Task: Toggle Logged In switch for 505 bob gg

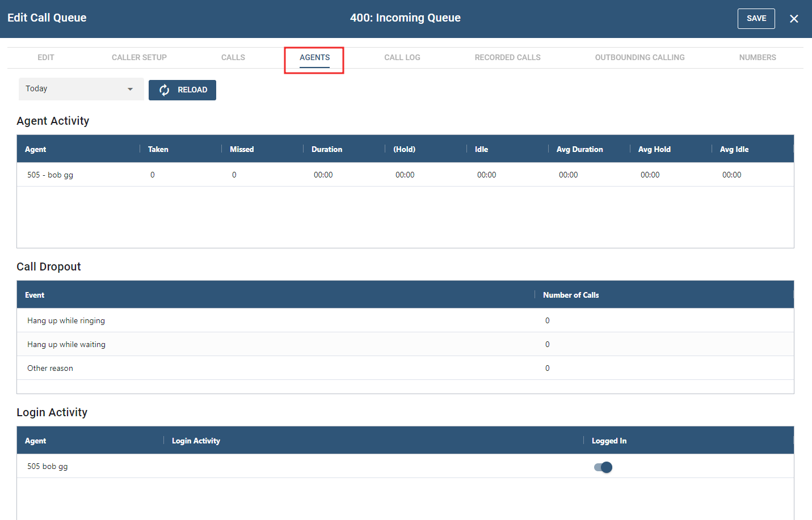Action: point(603,467)
